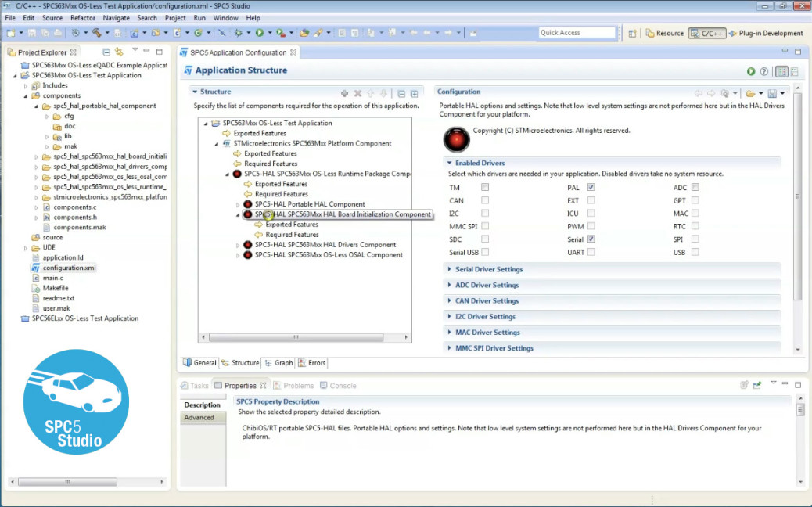Image resolution: width=812 pixels, height=507 pixels.
Task: Switch to the Errors tab
Action: [312, 363]
